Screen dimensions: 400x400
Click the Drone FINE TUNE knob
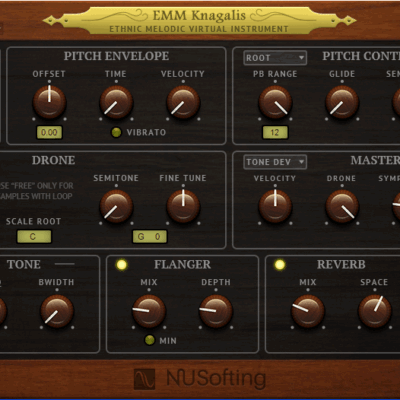click(x=183, y=206)
